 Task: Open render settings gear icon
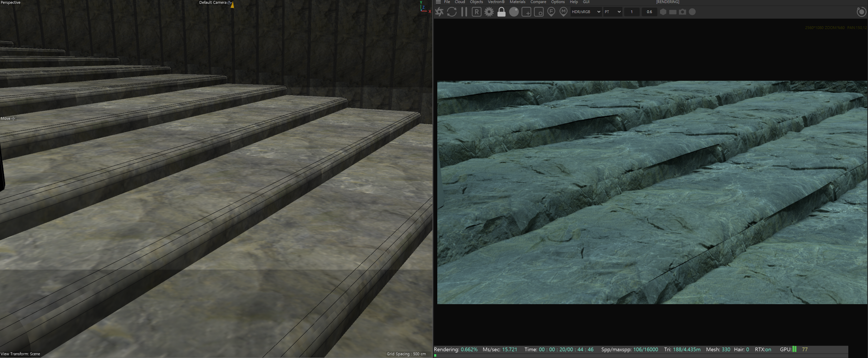tap(489, 12)
